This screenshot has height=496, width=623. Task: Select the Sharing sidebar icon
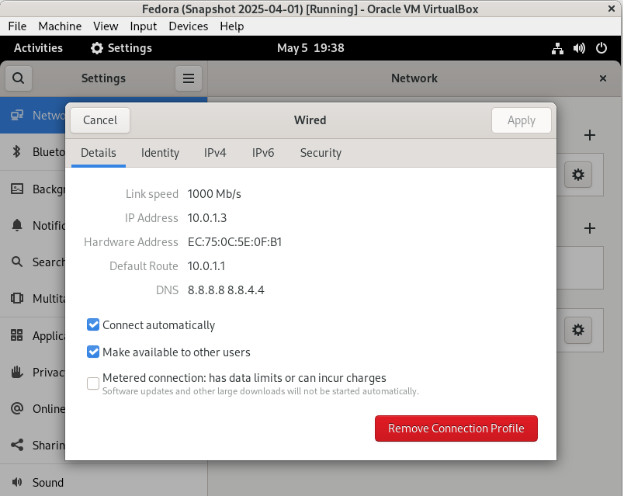coord(17,445)
